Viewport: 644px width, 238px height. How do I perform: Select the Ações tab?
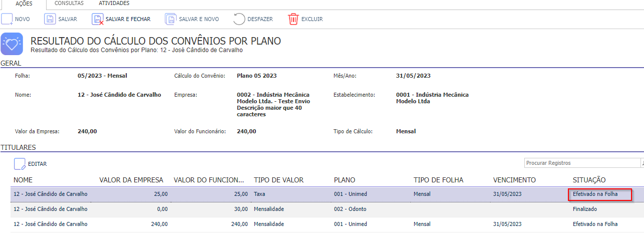(24, 3)
